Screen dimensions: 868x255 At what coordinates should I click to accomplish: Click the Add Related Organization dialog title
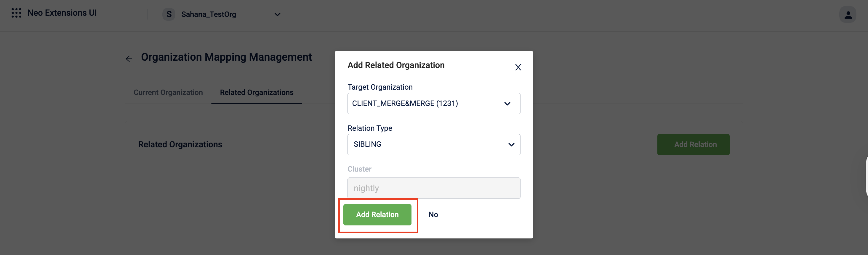(x=396, y=65)
